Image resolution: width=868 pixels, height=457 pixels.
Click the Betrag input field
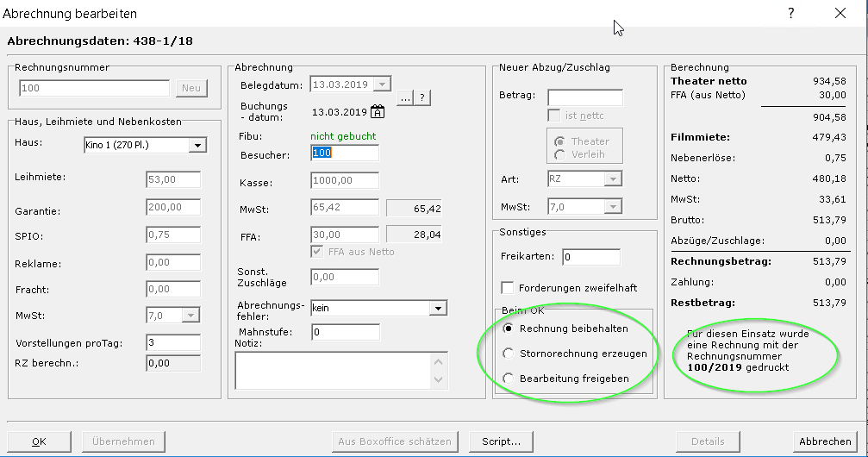[584, 97]
